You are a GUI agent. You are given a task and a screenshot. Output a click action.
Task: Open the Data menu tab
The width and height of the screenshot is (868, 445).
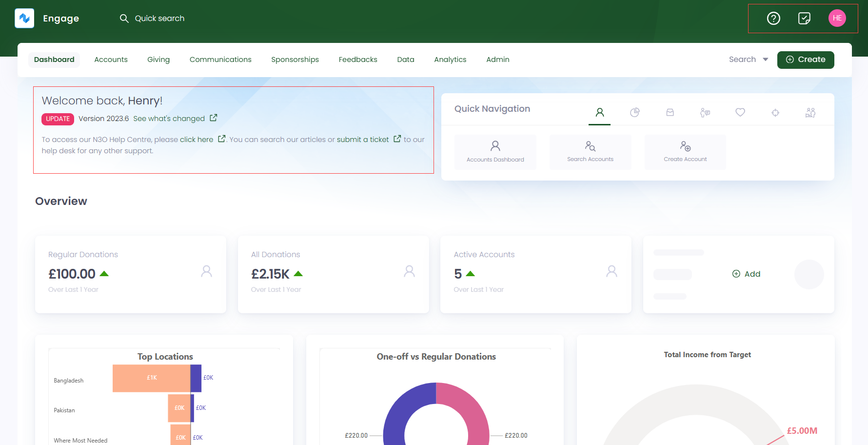(x=406, y=60)
